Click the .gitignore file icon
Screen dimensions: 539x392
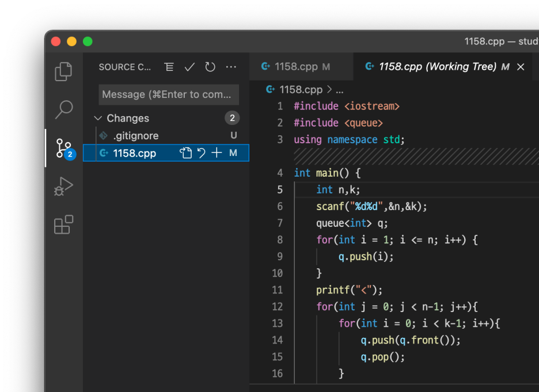(x=103, y=136)
